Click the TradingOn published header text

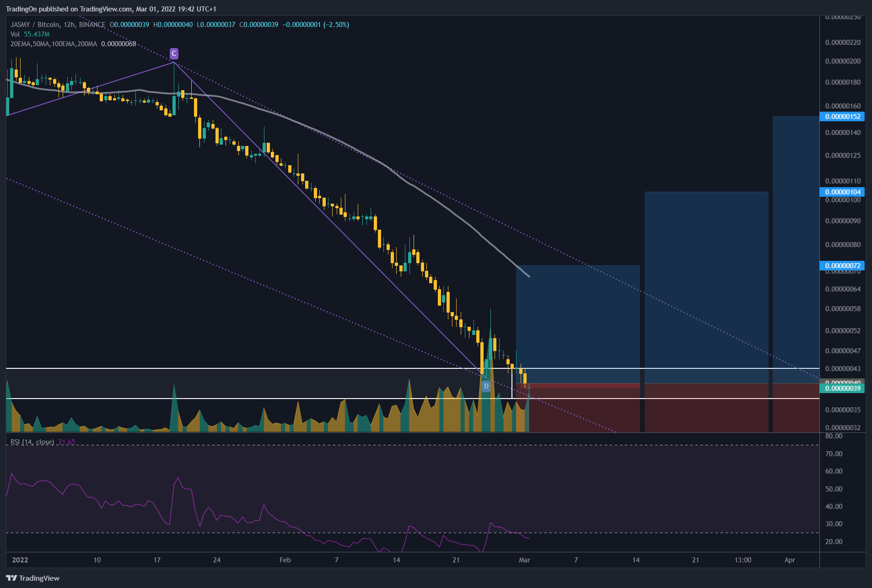(x=111, y=9)
